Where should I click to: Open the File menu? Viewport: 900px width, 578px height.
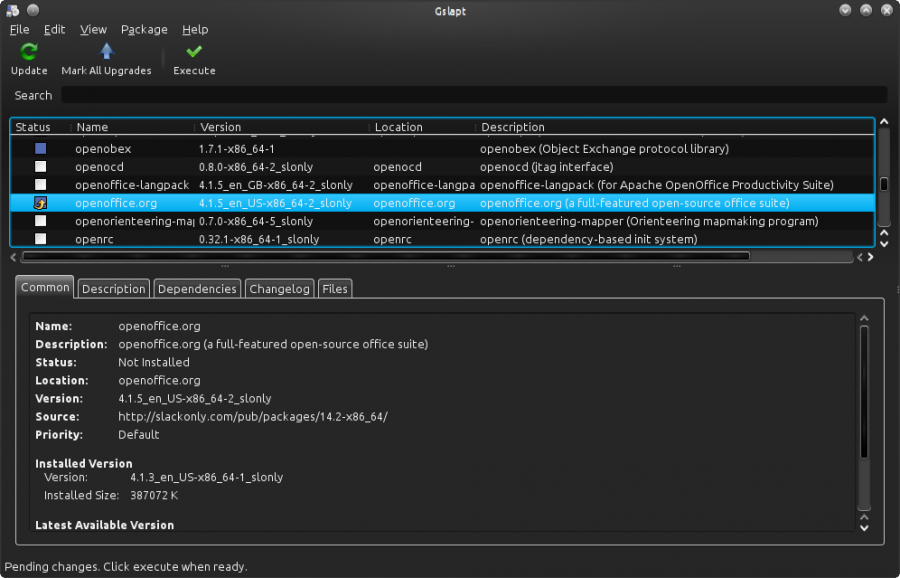point(20,29)
